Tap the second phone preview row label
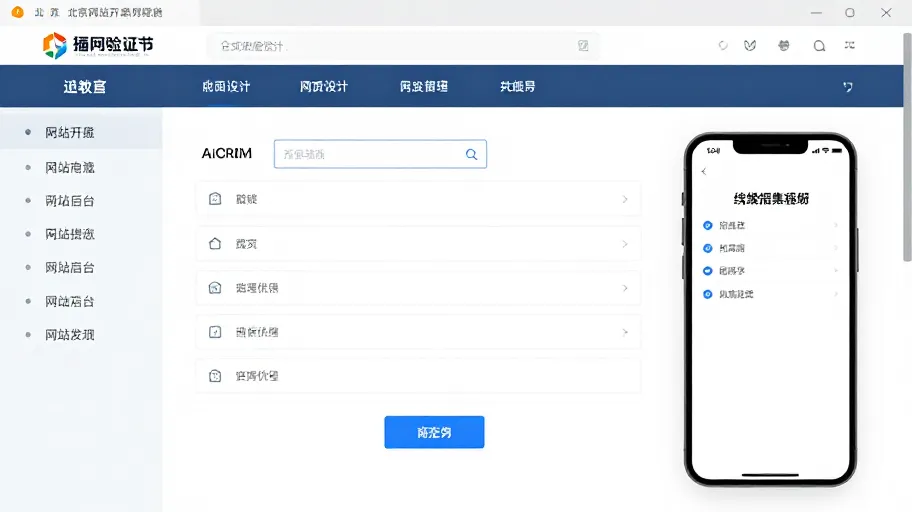The width and height of the screenshot is (912, 512). pyautogui.click(x=732, y=248)
